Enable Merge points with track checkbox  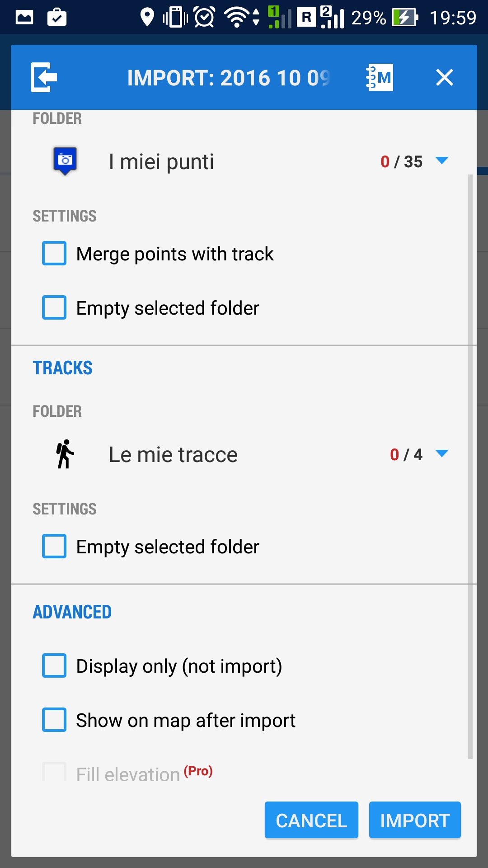pos(54,253)
